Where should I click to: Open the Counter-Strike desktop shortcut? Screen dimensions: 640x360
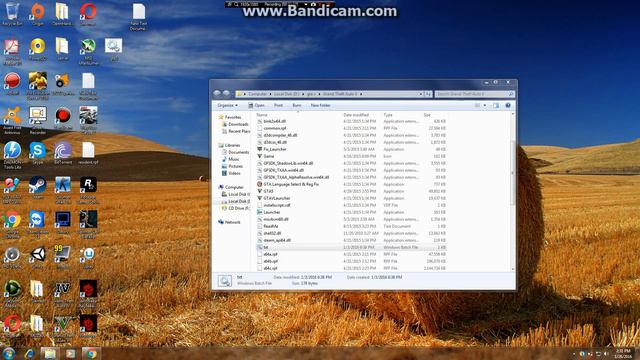pyautogui.click(x=63, y=190)
